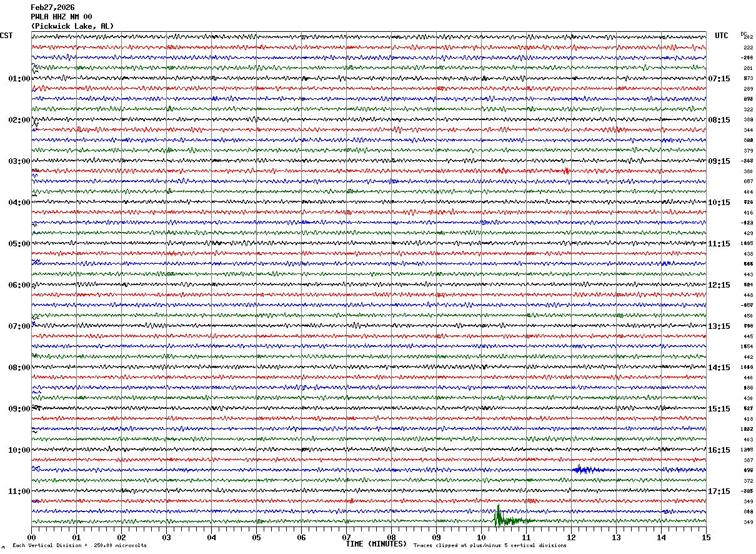Click the UTC timezone label
This screenshot has height=554, width=756.
tap(722, 36)
